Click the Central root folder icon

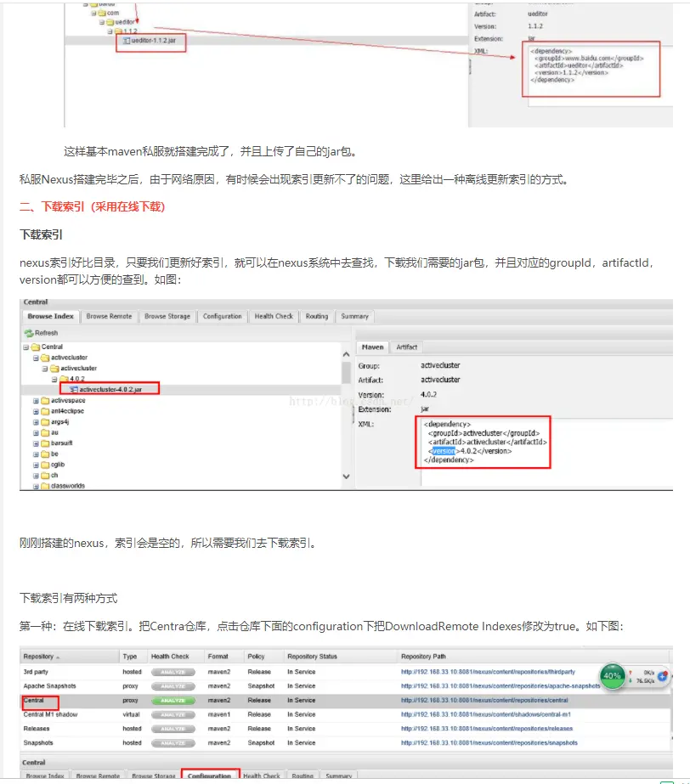tap(36, 347)
